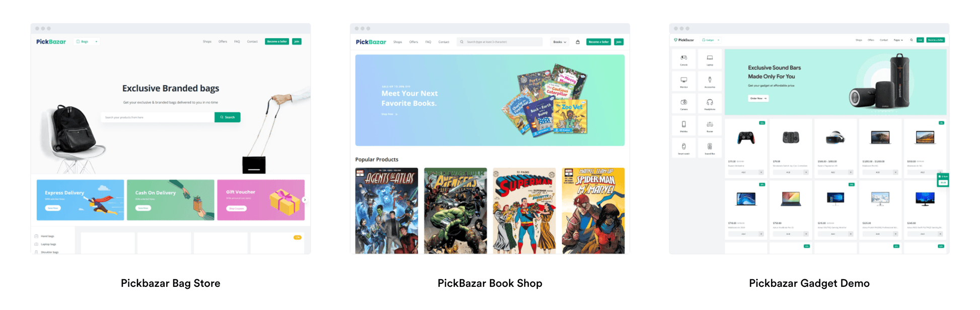
Task: Advance the promo carousel with the right arrow
Action: pos(304,200)
